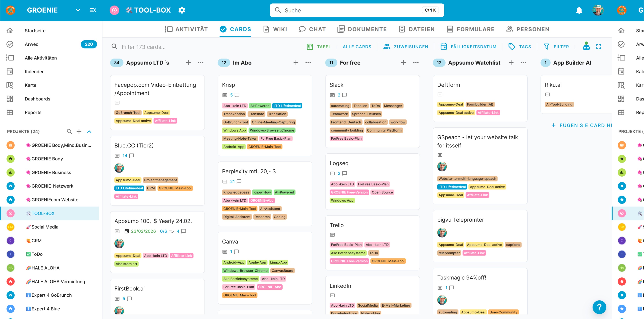Select the Karte icon in the sidebar
Screen dimensions: 644x319
[10, 85]
